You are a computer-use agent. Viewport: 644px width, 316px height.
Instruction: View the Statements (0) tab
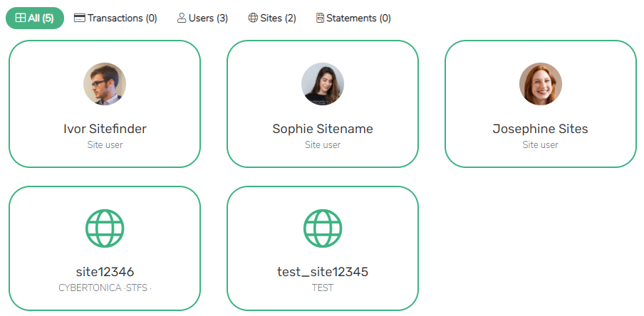point(353,18)
